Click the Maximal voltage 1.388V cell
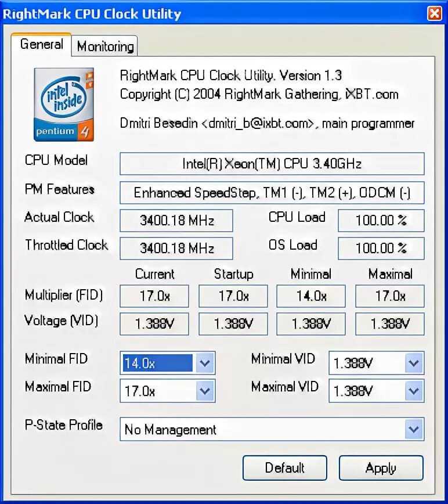This screenshot has height=504, width=448. pyautogui.click(x=390, y=324)
